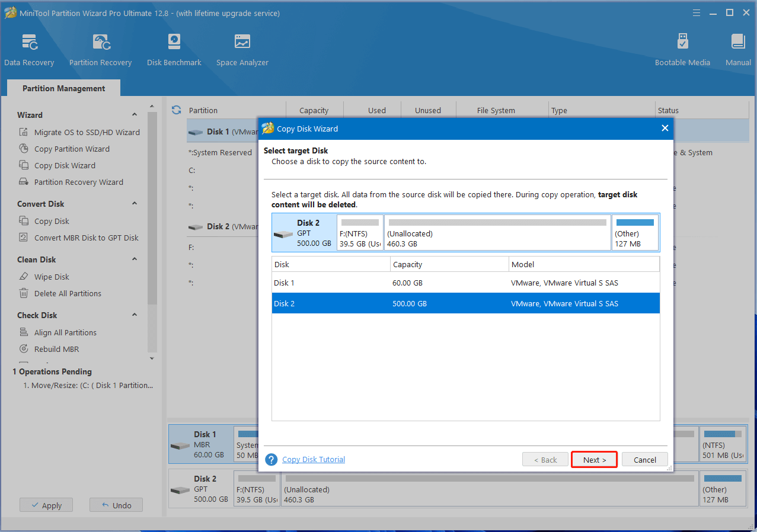Open the Copy Disk Tutorial link

pos(314,460)
